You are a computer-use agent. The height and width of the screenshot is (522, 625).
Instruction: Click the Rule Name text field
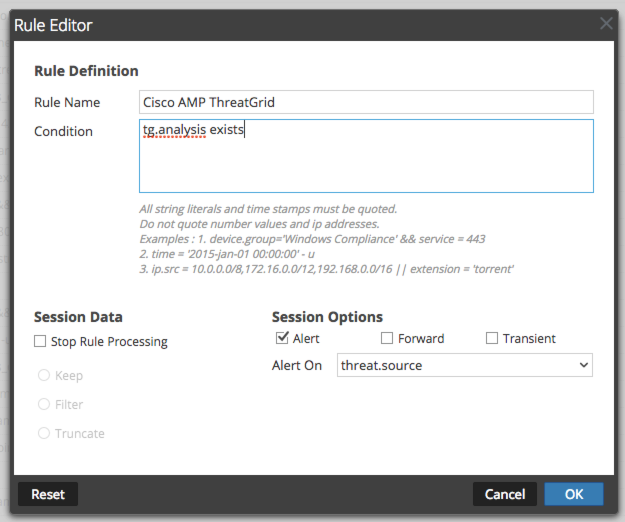[x=366, y=102]
